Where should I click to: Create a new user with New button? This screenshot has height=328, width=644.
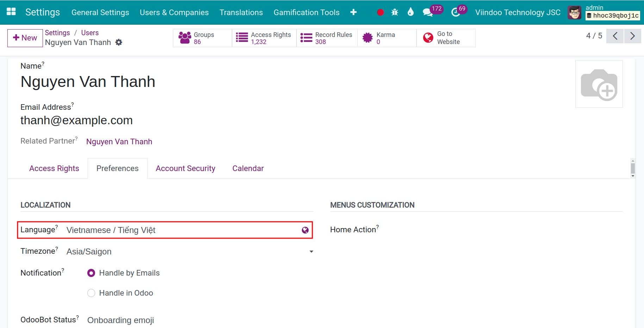click(x=25, y=38)
